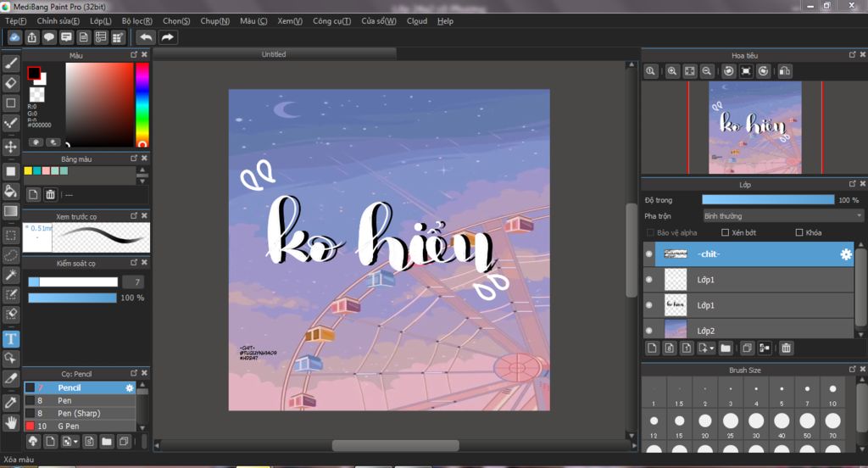Open the Bộ lọc(R) menu
868x468 pixels.
tap(137, 21)
